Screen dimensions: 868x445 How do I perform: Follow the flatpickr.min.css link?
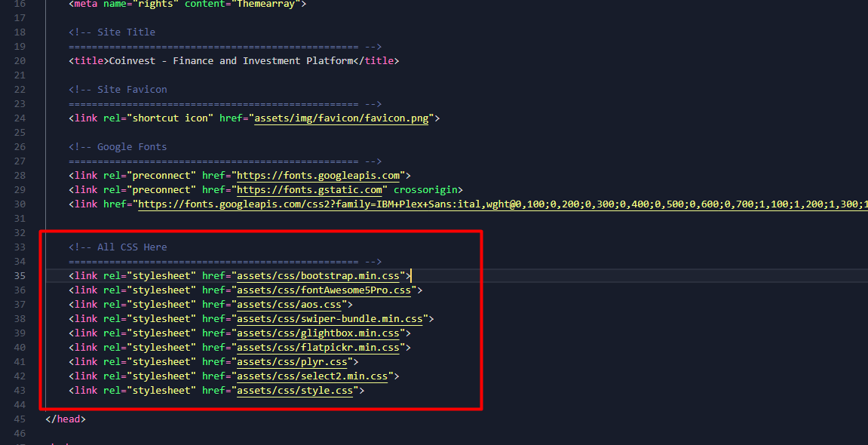(x=318, y=348)
